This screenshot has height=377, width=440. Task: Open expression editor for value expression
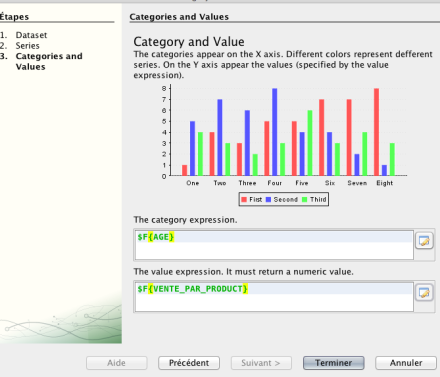[x=424, y=293]
